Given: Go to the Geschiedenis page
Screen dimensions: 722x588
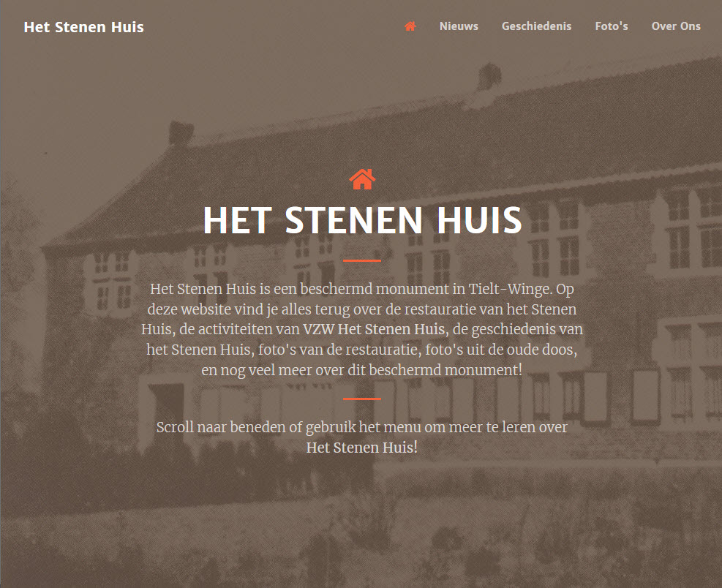Looking at the screenshot, I should point(536,26).
